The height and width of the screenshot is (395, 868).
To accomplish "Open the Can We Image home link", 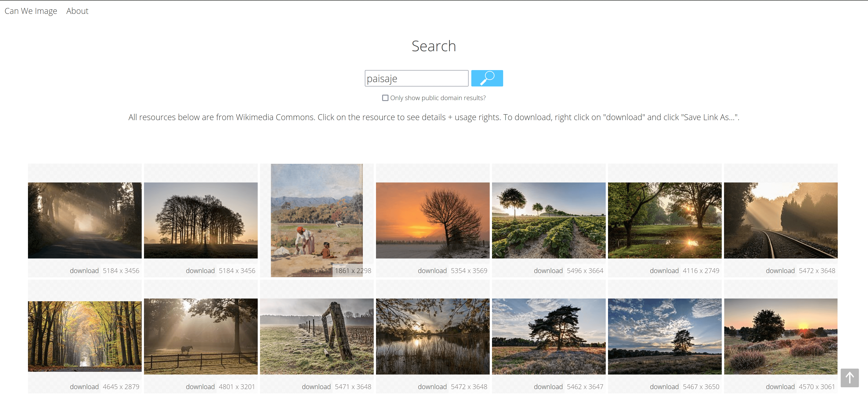I will (31, 11).
